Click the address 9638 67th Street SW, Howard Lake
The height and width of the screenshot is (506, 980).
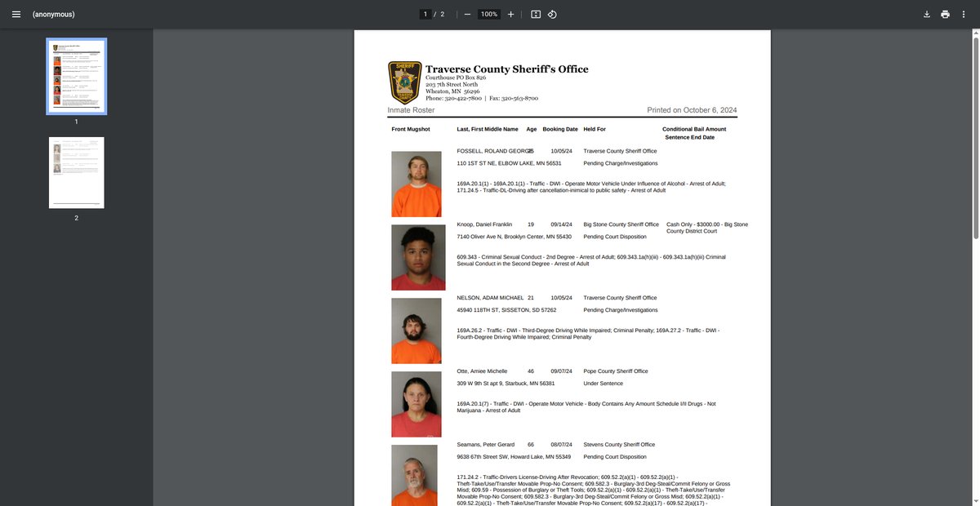click(x=514, y=457)
